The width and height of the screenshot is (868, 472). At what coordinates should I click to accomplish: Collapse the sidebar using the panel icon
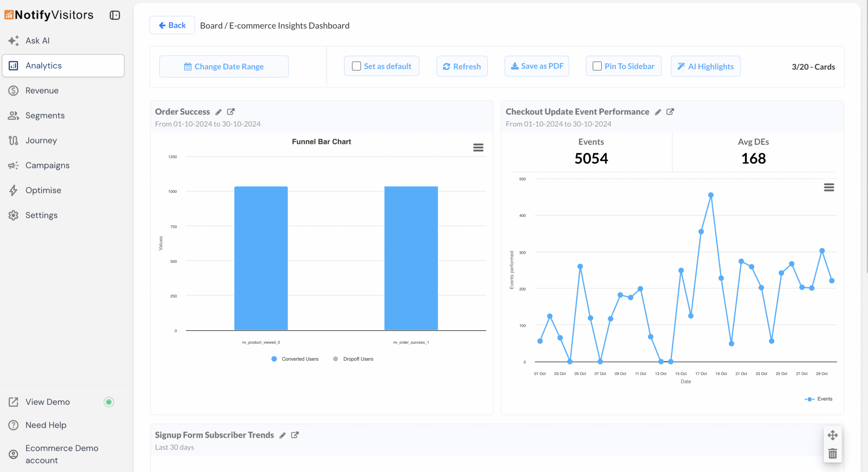click(x=115, y=15)
